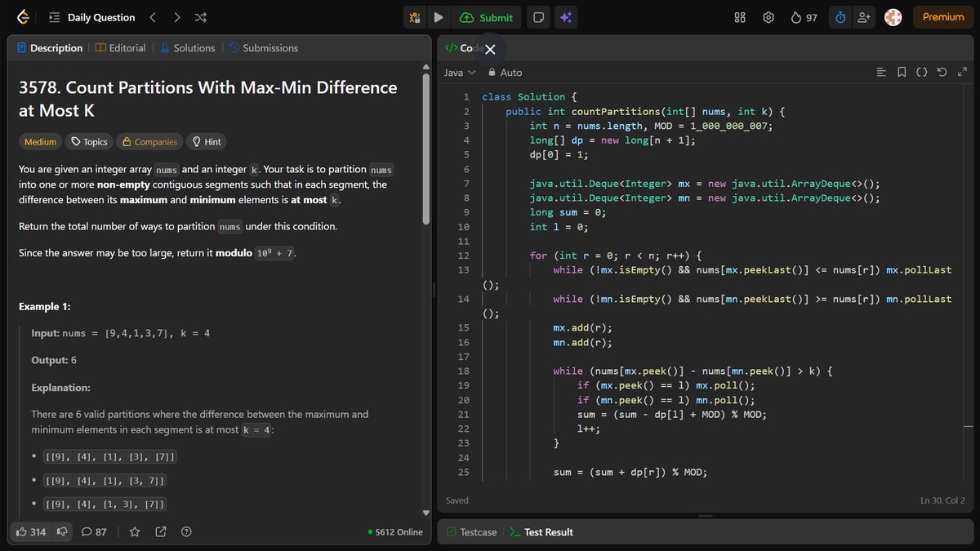
Task: Click the Medium difficulty tag
Action: (40, 142)
